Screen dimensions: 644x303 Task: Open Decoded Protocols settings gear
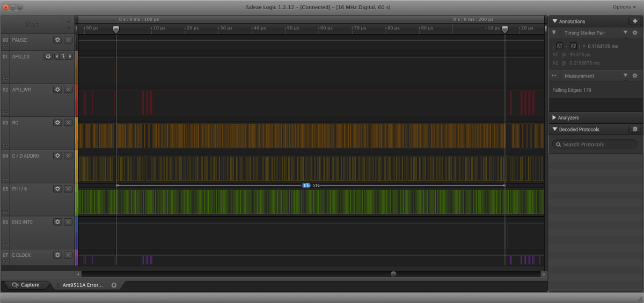click(635, 129)
